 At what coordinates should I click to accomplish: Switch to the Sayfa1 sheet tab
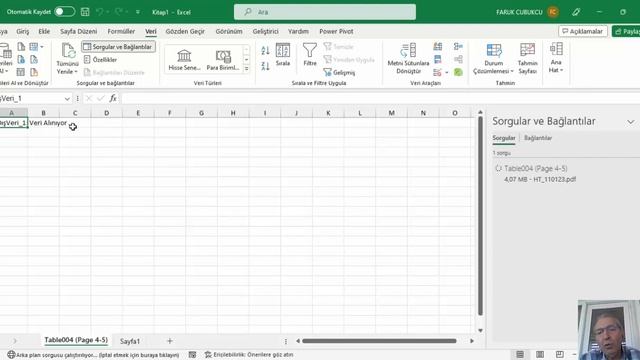[130, 341]
